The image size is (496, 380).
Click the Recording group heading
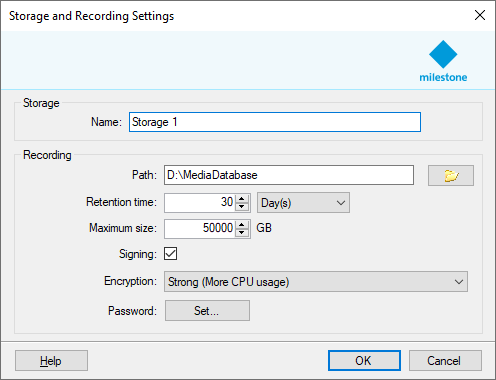click(x=47, y=155)
